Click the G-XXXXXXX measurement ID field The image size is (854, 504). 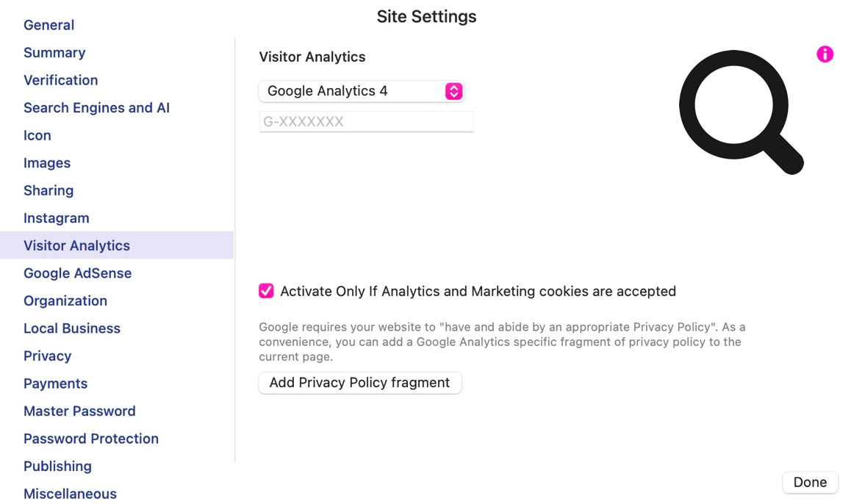(366, 122)
